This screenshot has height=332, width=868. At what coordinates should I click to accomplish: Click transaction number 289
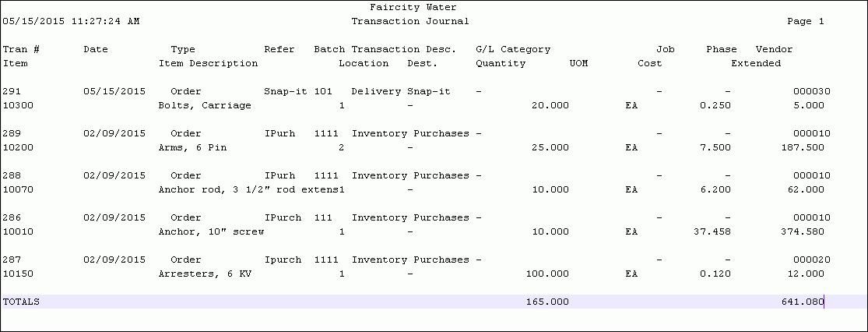coord(12,133)
